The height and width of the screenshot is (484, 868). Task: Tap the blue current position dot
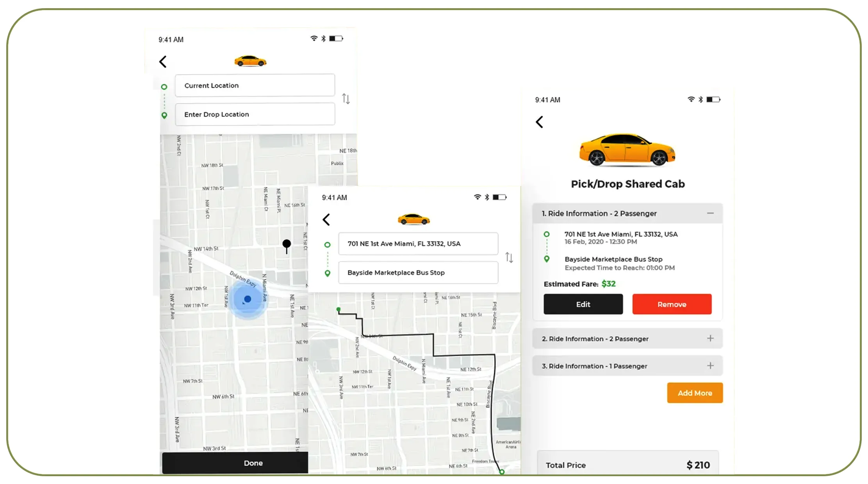(247, 299)
